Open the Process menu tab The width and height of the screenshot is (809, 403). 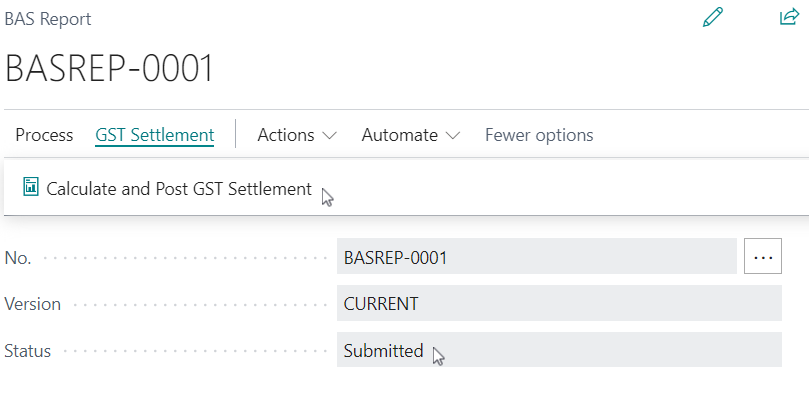point(44,135)
